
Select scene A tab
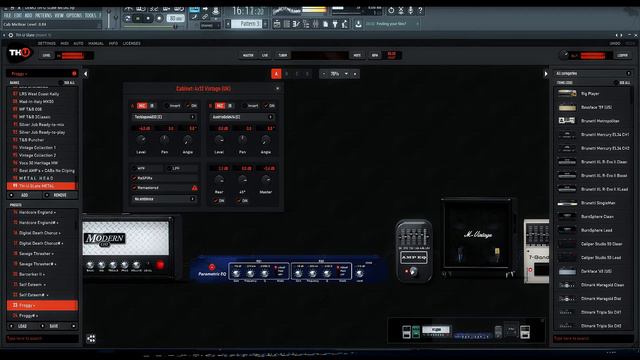276,74
